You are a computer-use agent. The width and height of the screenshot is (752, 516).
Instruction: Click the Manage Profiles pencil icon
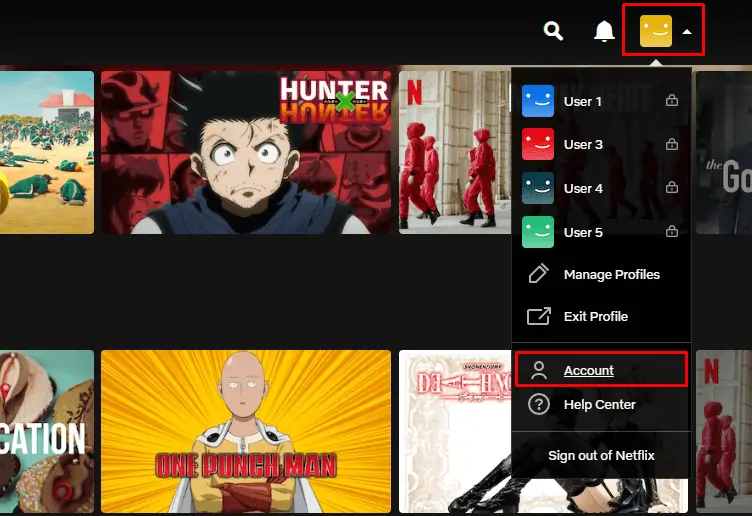[x=538, y=273]
